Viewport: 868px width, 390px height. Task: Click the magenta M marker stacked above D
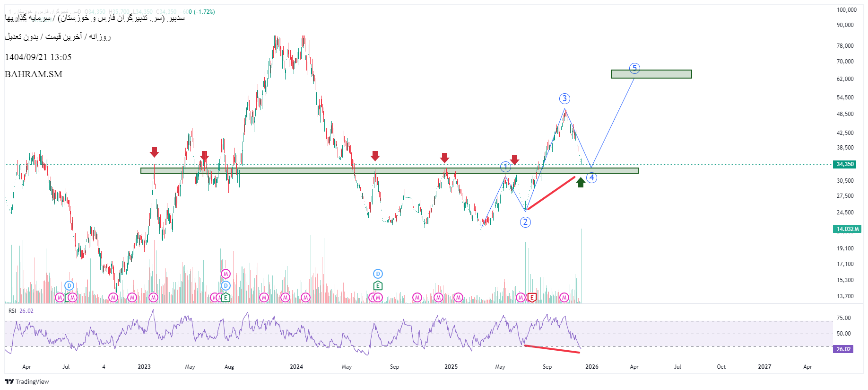click(x=226, y=274)
